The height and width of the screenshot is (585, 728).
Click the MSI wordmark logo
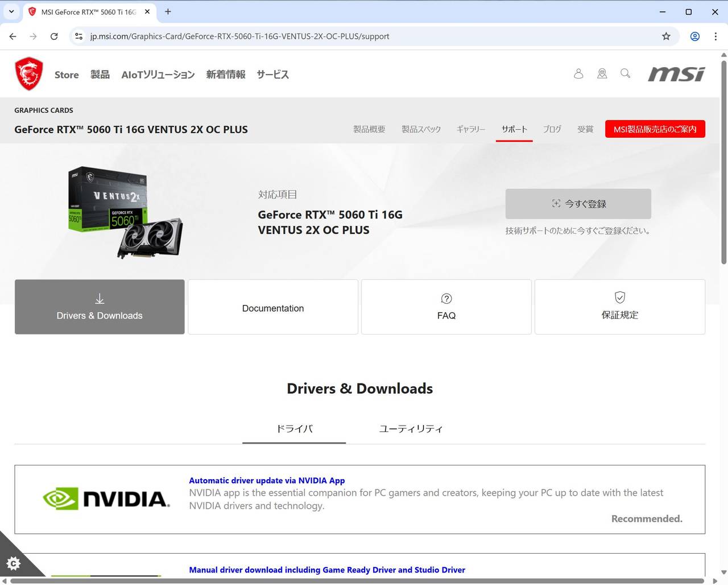point(676,74)
